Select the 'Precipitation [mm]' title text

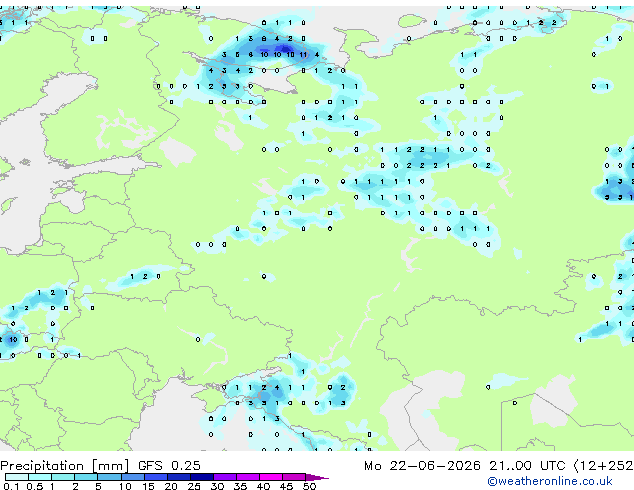point(65,466)
